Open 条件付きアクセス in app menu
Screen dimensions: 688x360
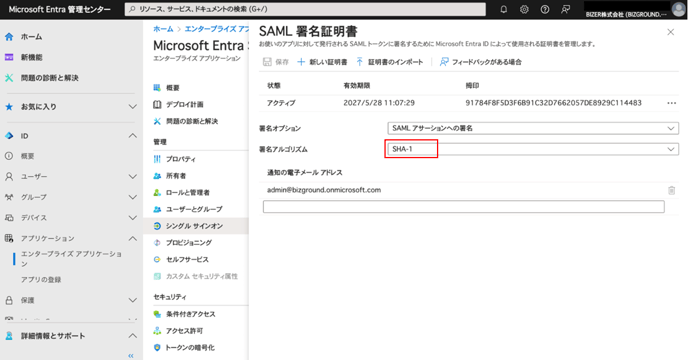pyautogui.click(x=190, y=314)
